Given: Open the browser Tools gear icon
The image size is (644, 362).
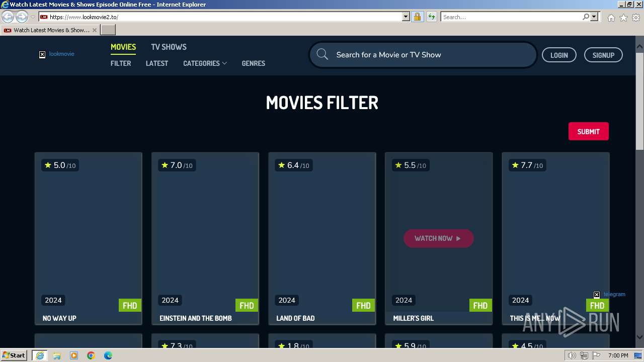Looking at the screenshot, I should [x=636, y=18].
